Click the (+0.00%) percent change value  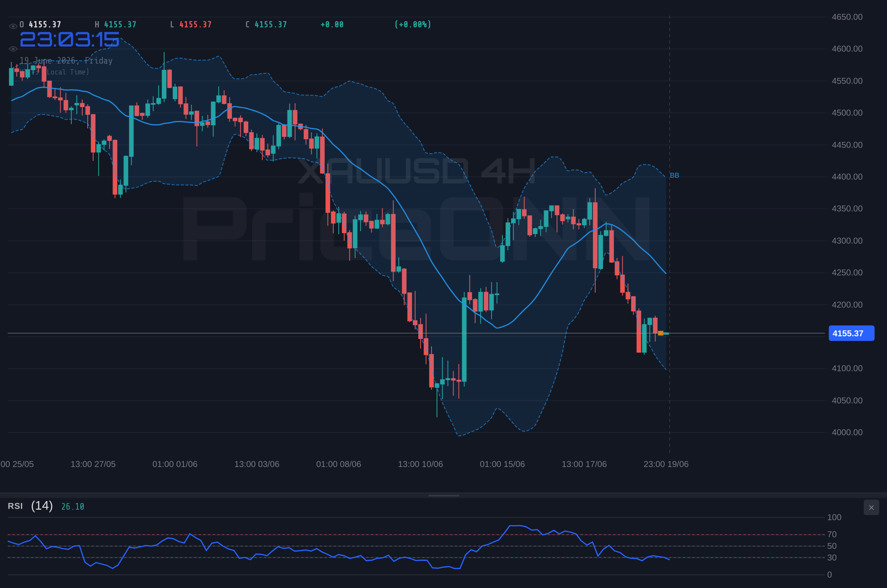tap(413, 24)
